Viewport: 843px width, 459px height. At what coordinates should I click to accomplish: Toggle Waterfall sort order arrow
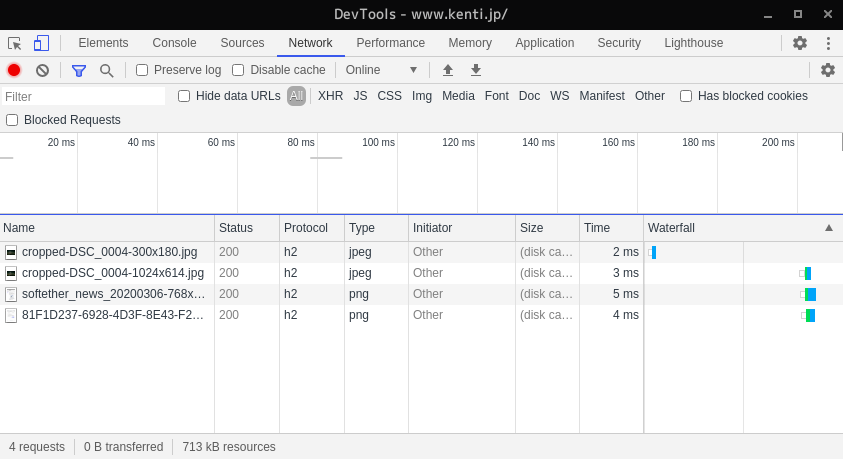(x=829, y=228)
